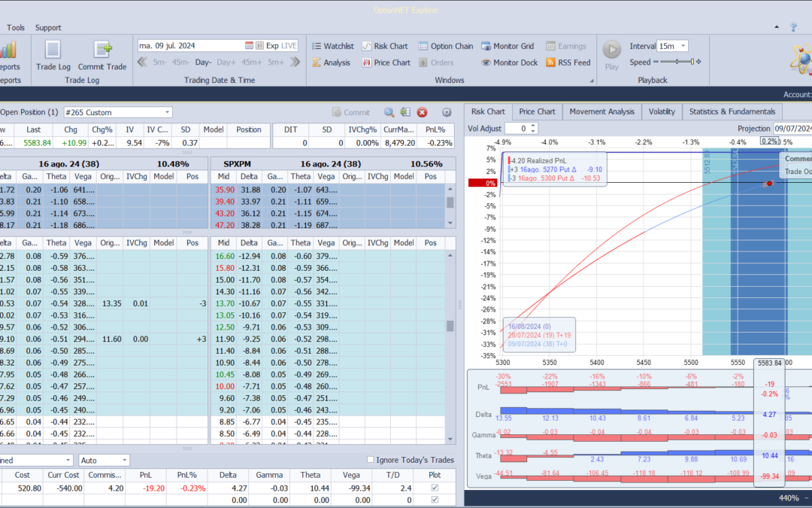Adjust the playback Speed slider
The width and height of the screenshot is (812, 508).
[677, 62]
